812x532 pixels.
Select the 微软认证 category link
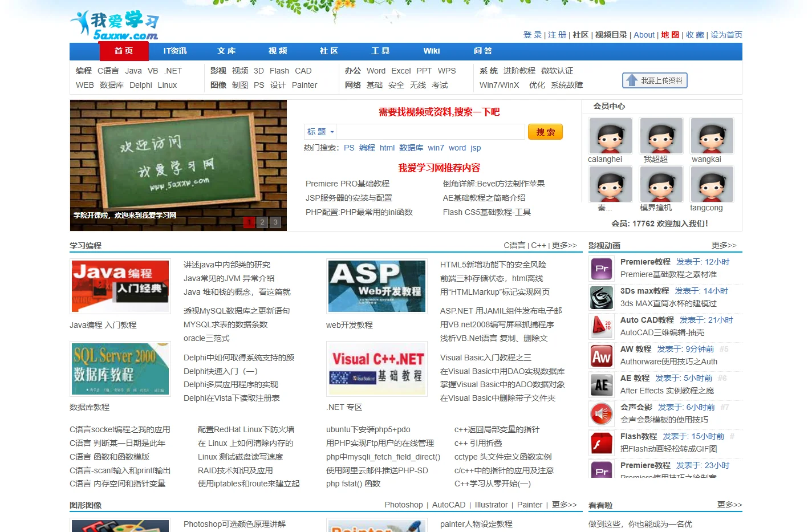[557, 71]
